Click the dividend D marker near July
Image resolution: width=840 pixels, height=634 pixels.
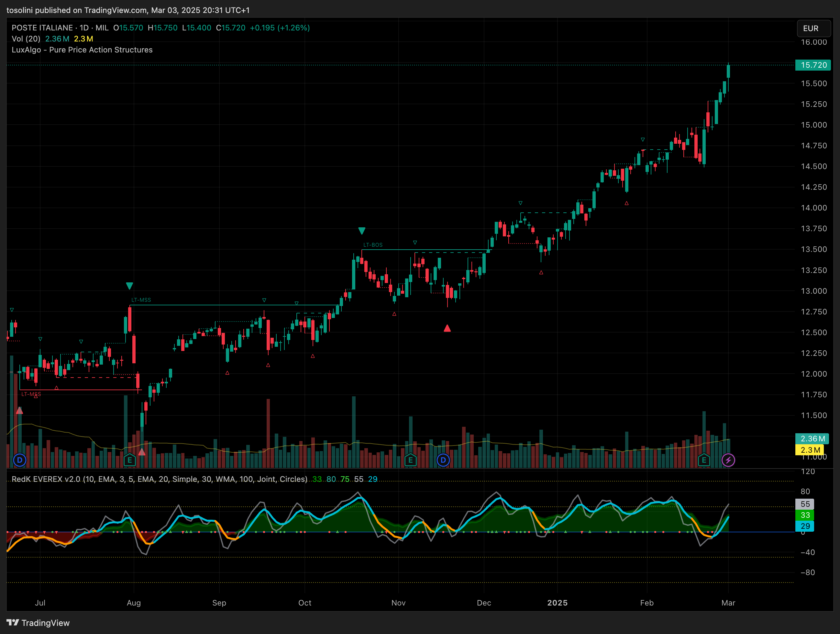tap(20, 460)
